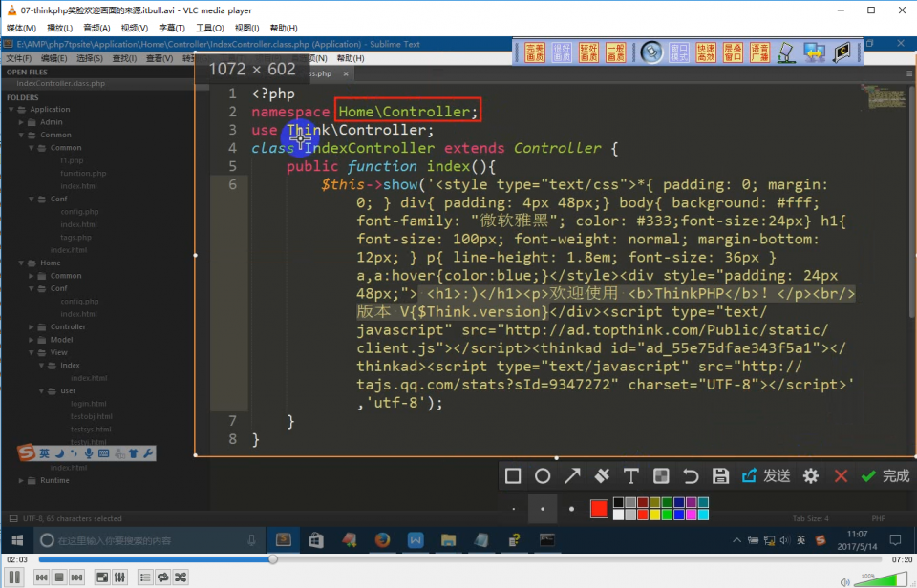Image resolution: width=917 pixels, height=588 pixels.
Task: Collapse the Application folder in sidebar
Action: pyautogui.click(x=11, y=110)
